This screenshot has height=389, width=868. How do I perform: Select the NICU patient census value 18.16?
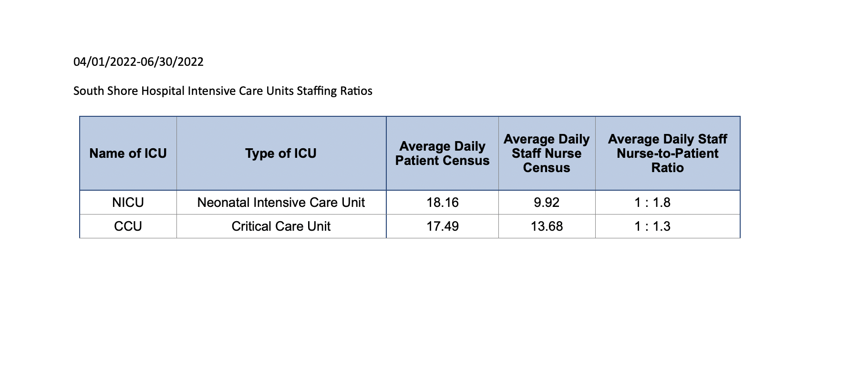tap(442, 203)
